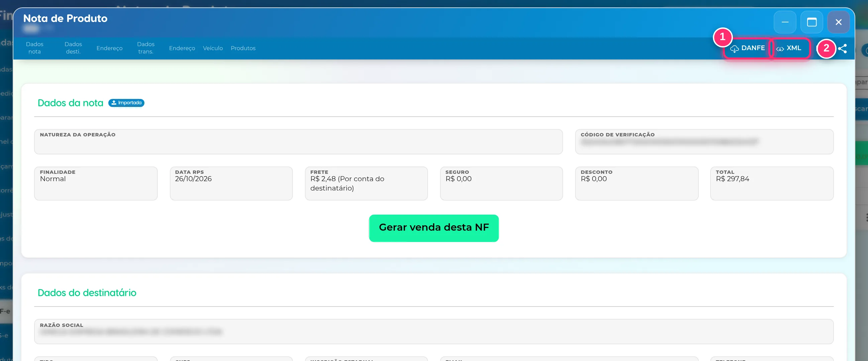Download the XML file
Screen dimensions: 868x361
(x=789, y=48)
